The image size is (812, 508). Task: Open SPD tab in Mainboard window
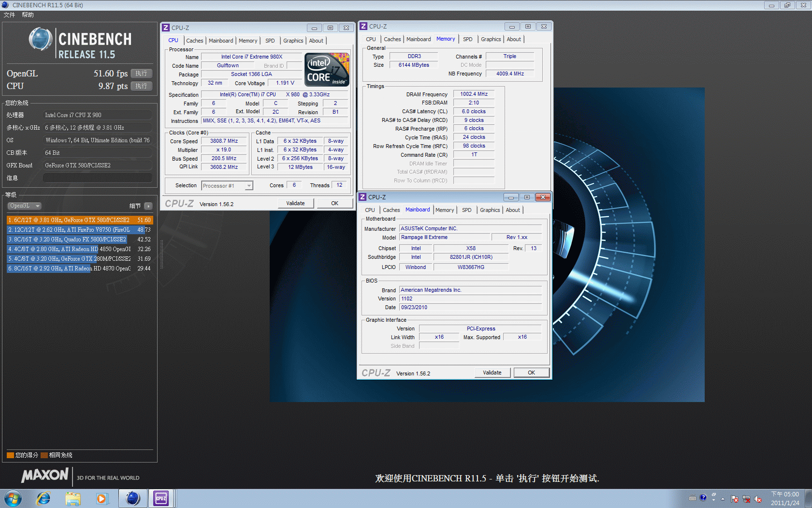(467, 210)
